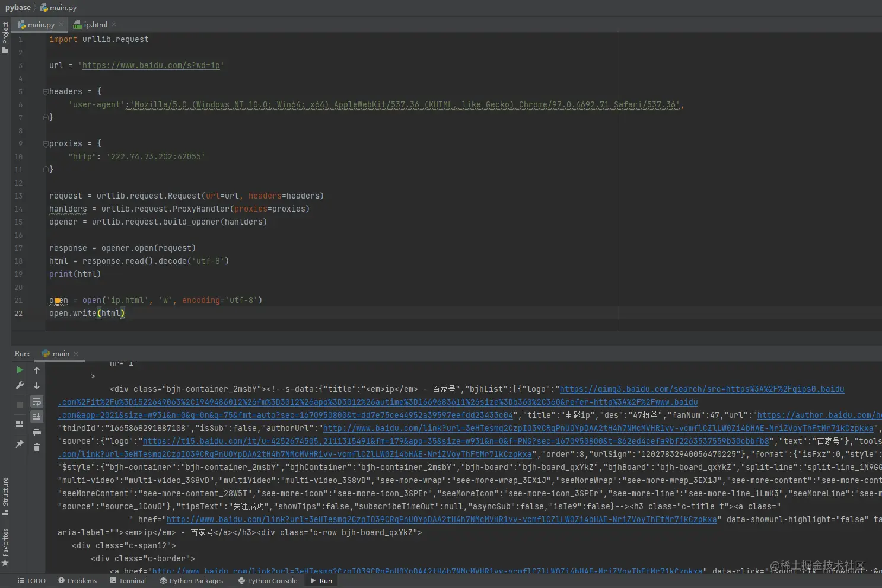Click line number 13 in the gutter
Screen dimensions: 882x588
(18, 196)
